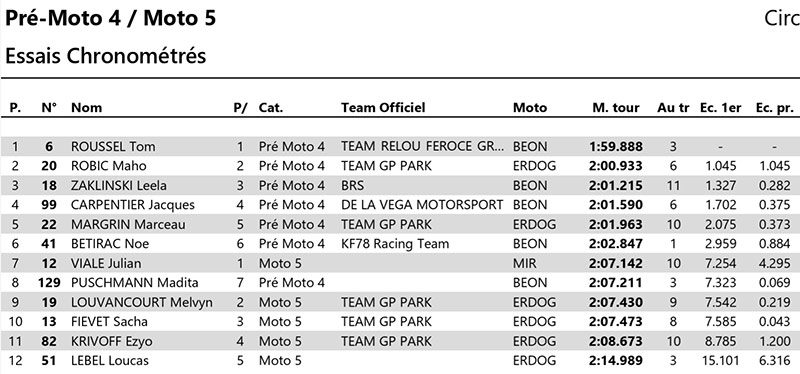
Task: Select LOUVANCOURT Melvyn entry
Action: [x=142, y=303]
